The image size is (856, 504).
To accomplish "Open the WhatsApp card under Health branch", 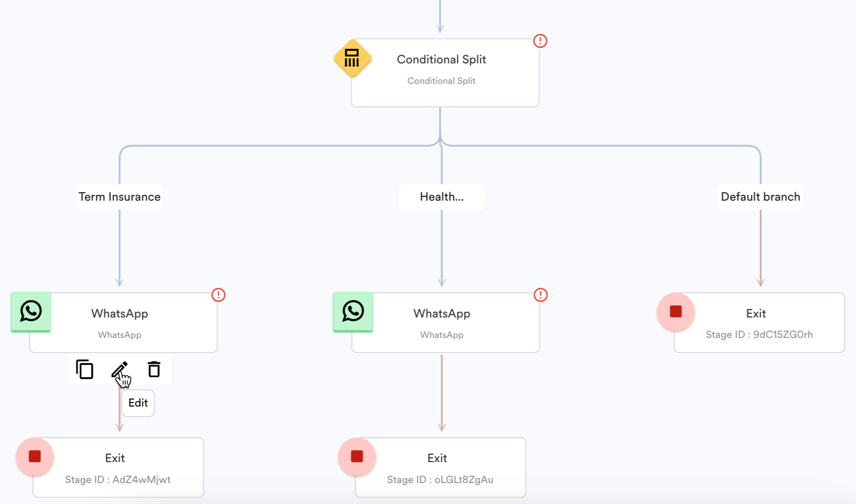I will click(446, 323).
